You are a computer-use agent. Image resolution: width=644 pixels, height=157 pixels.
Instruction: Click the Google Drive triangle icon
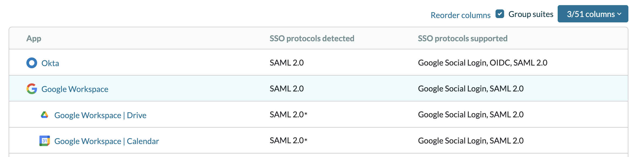tap(45, 115)
